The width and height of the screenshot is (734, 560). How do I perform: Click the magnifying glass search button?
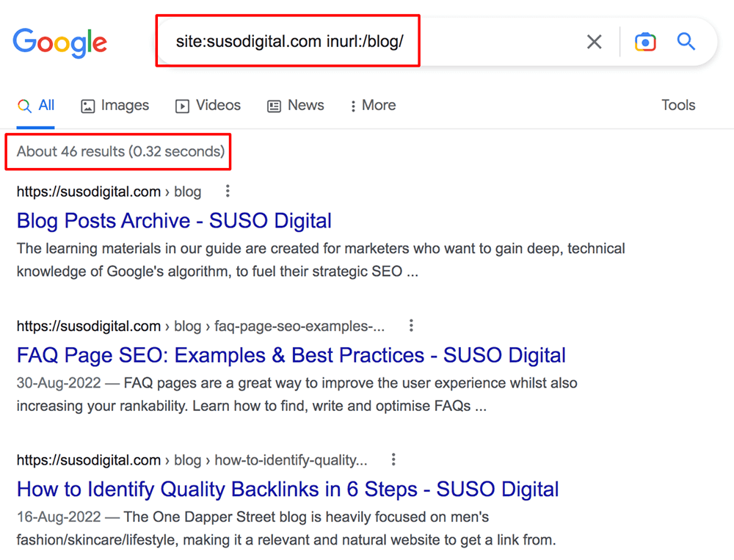click(686, 42)
